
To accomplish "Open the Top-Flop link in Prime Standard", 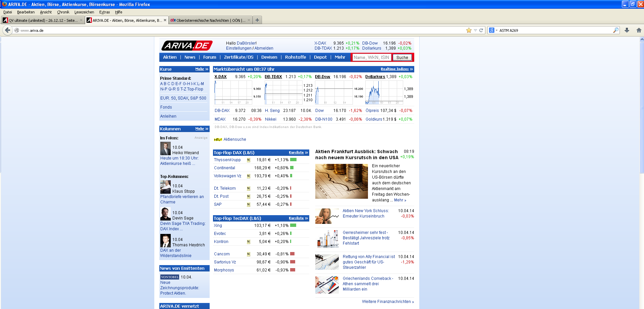I will pos(195,89).
